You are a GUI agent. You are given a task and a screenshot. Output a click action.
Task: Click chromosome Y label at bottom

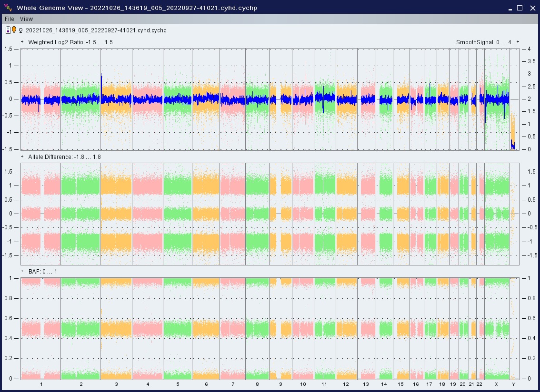pyautogui.click(x=513, y=384)
